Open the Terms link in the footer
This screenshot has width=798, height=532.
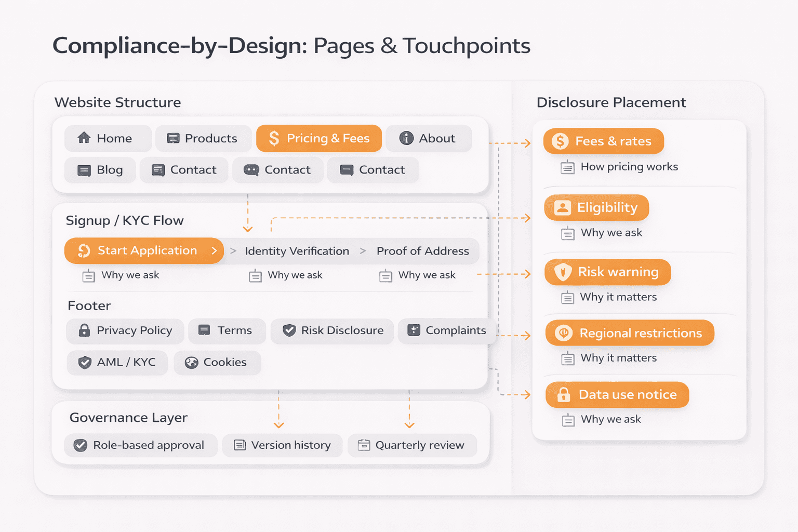pyautogui.click(x=227, y=331)
